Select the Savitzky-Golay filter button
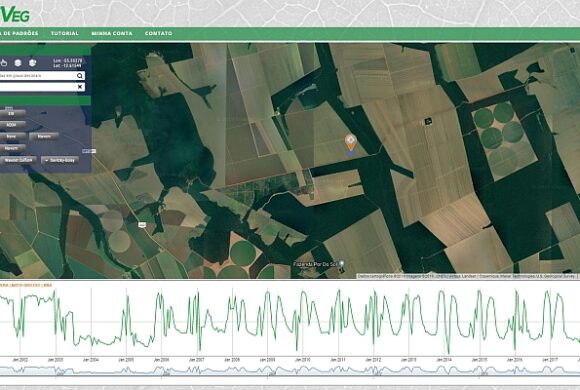Screen dimensions: 580x390 pyautogui.click(x=60, y=160)
